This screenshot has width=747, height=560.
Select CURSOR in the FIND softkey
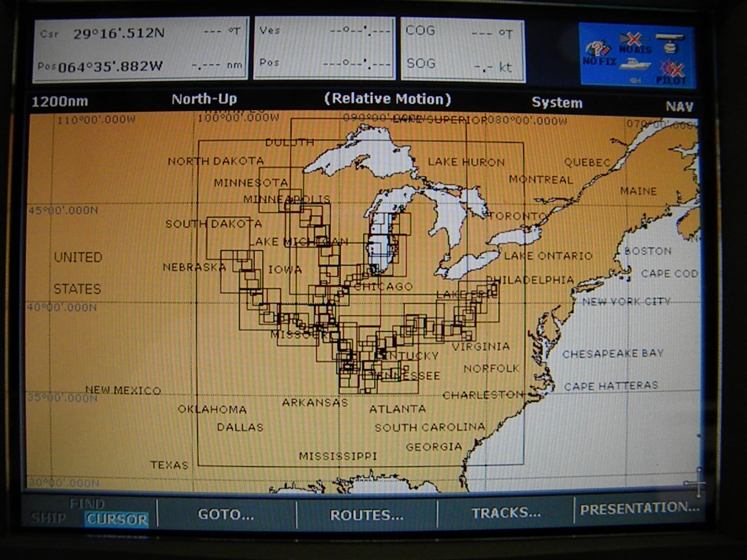point(117,519)
